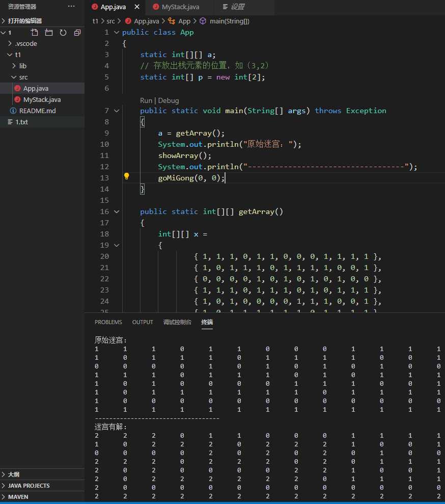Click 迷宫有解 line in terminal output
This screenshot has height=504, width=445.
click(x=111, y=427)
